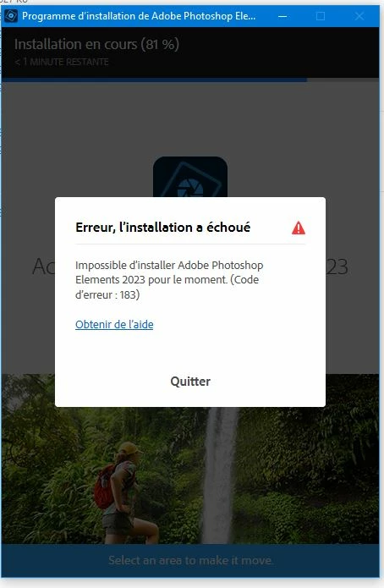Click the Programme d'installation title bar text
This screenshot has width=384, height=588.
pyautogui.click(x=139, y=16)
